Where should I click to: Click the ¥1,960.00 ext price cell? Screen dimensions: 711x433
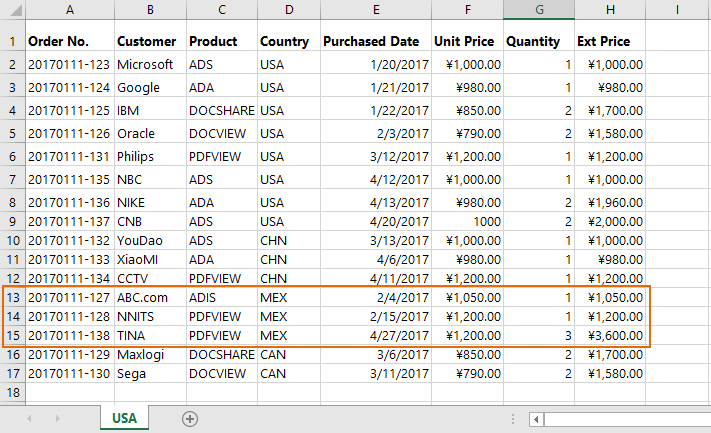(x=610, y=202)
